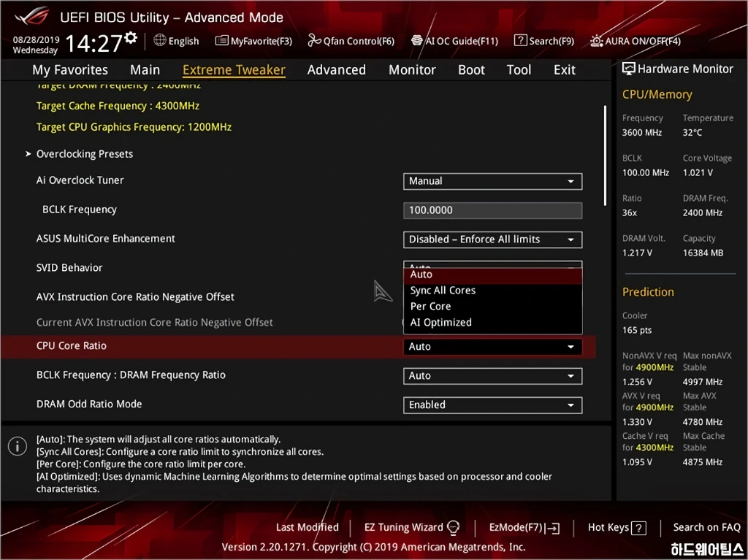Go to the Monitor tab
The width and height of the screenshot is (748, 560).
click(412, 69)
